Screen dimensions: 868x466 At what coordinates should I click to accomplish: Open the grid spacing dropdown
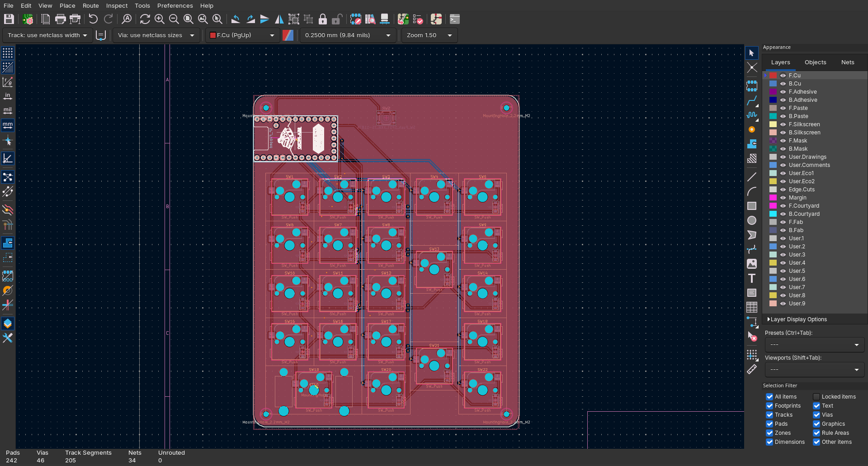(387, 35)
